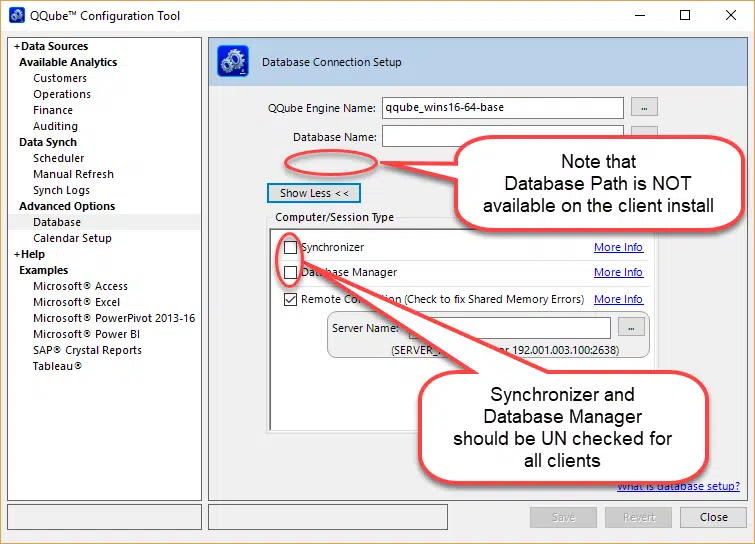Image resolution: width=755 pixels, height=544 pixels.
Task: Click the Close button at bottom
Action: tap(713, 517)
